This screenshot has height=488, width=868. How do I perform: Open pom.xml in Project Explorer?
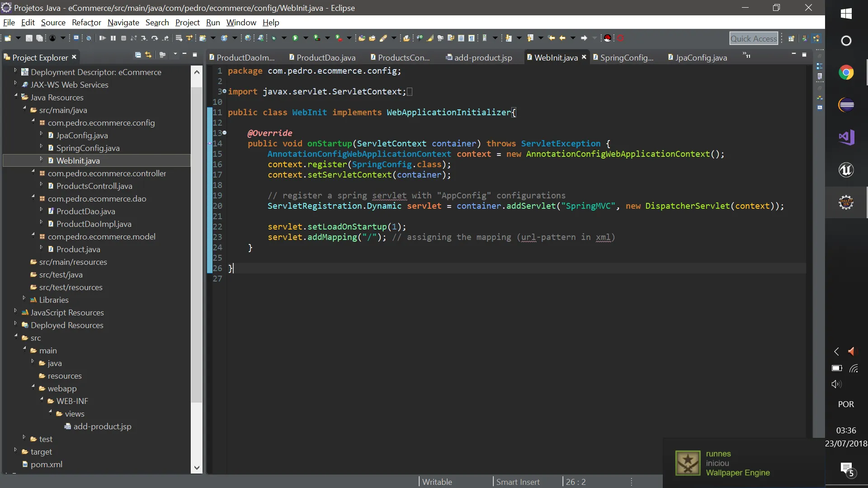pos(46,465)
